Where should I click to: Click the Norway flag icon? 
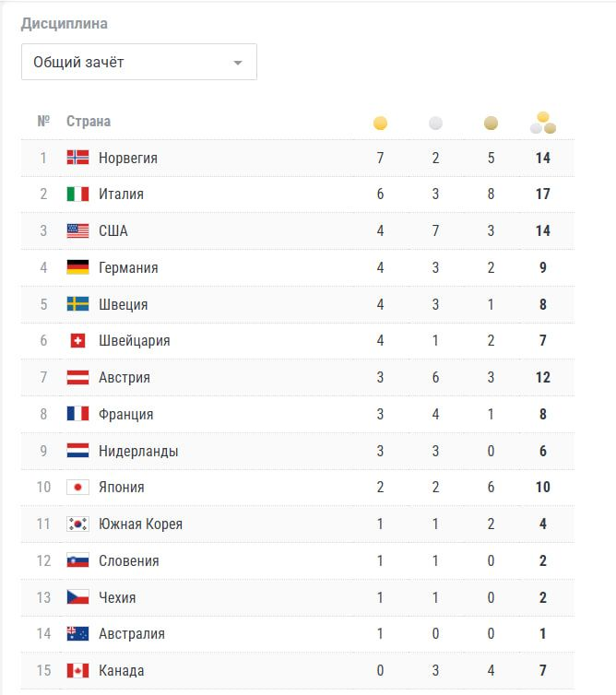(x=77, y=158)
